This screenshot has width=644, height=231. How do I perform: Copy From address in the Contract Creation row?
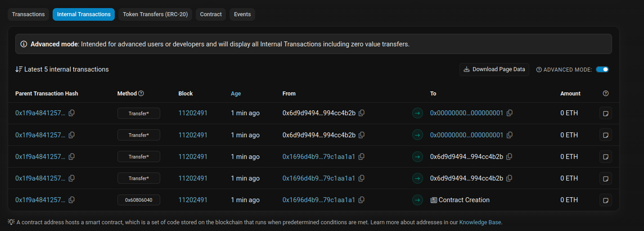coord(361,200)
